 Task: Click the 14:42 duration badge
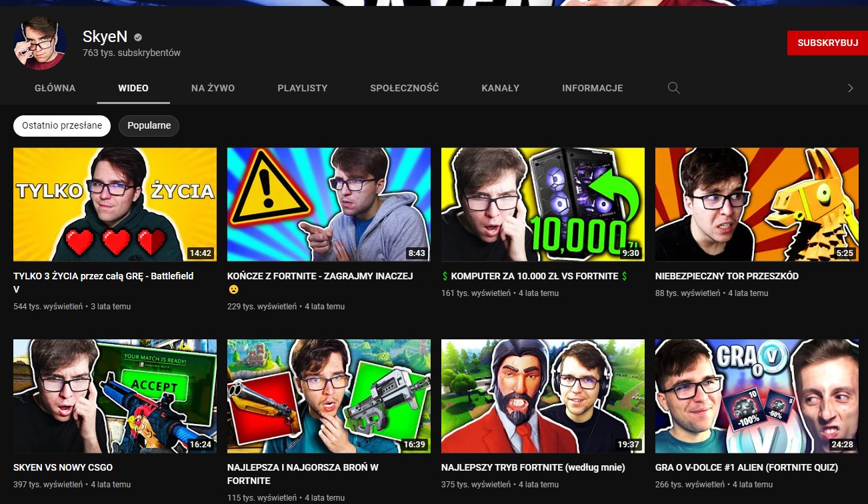tap(200, 253)
